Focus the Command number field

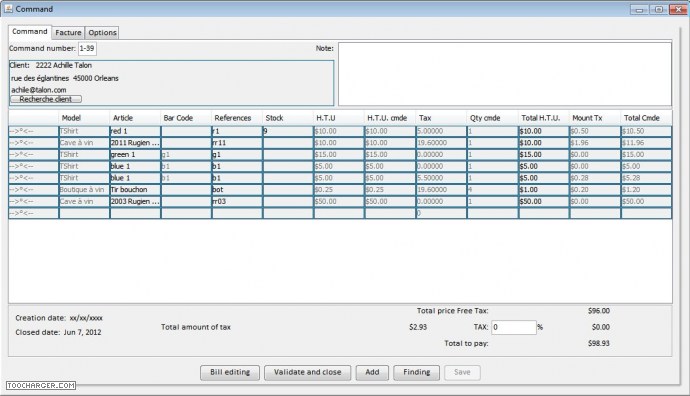coord(87,48)
